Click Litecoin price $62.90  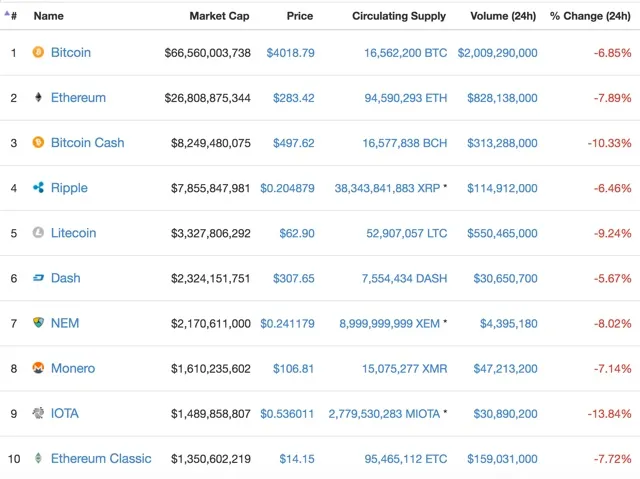coord(297,233)
